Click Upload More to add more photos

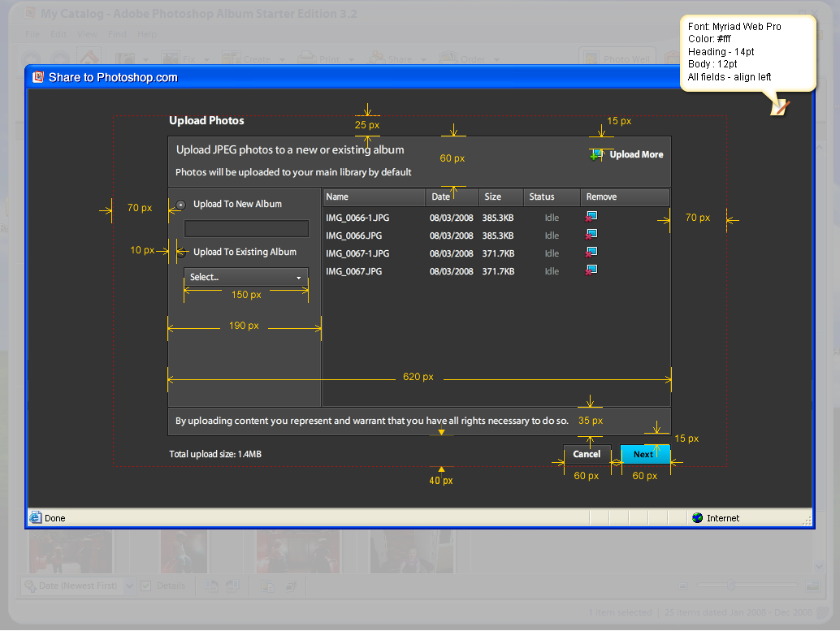(626, 155)
